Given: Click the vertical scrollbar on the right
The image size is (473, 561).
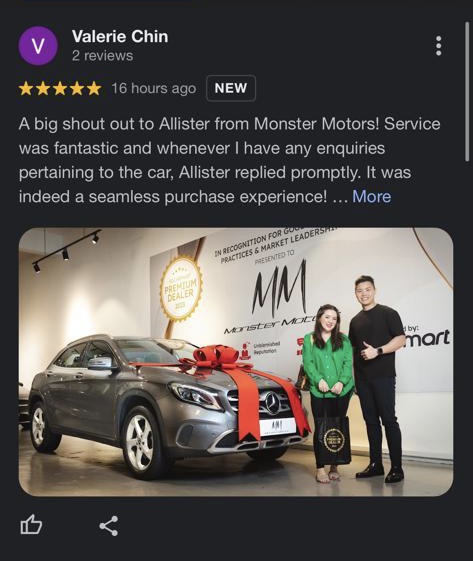Looking at the screenshot, I should [x=467, y=92].
